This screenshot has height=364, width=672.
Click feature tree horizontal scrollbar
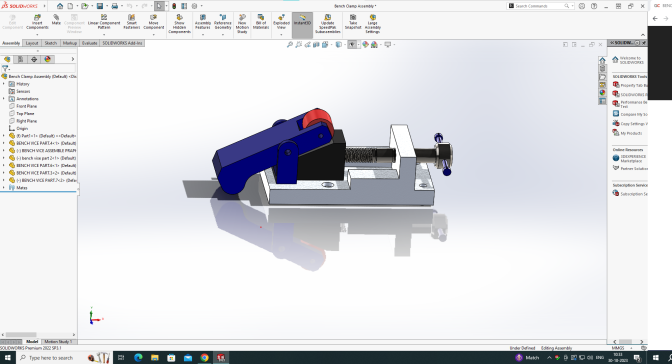pyautogui.click(x=21, y=335)
